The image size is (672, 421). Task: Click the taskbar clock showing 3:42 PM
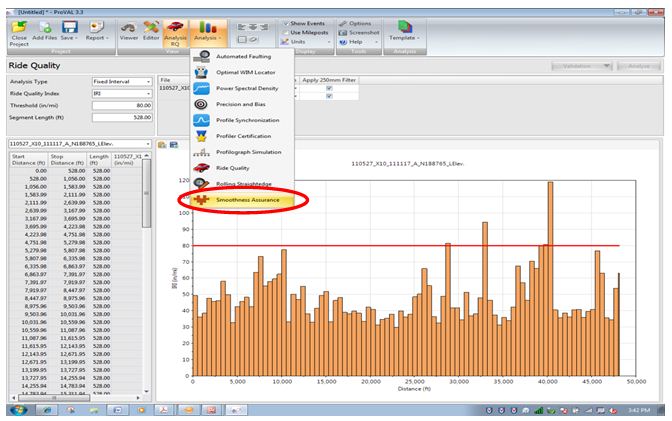[x=639, y=410]
